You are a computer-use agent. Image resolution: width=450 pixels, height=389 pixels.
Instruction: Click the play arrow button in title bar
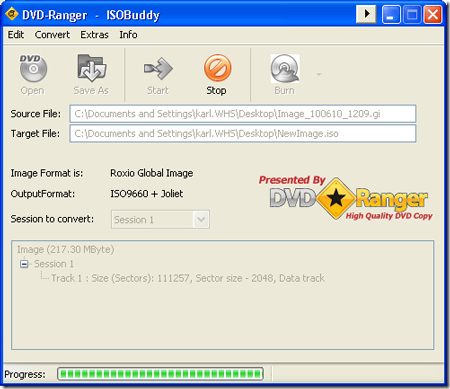(366, 14)
